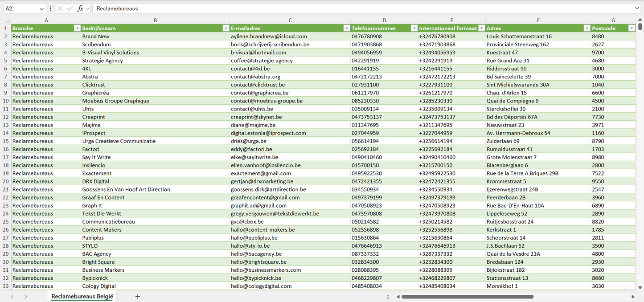Open the Branche column filter dropdown

[77, 29]
